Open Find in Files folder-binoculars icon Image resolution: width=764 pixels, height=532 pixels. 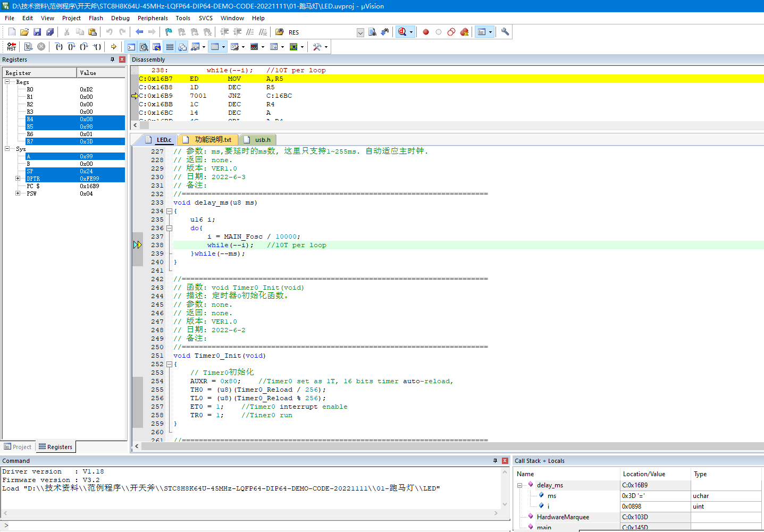(279, 32)
